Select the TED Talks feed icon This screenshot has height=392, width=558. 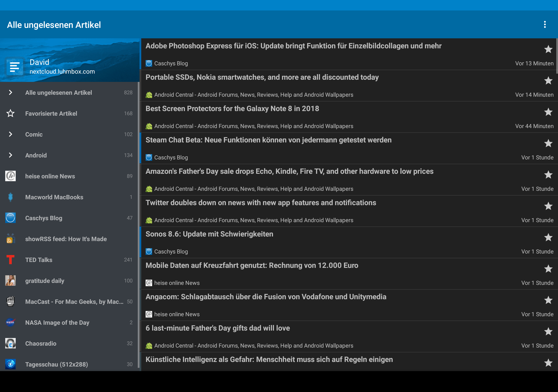click(10, 260)
